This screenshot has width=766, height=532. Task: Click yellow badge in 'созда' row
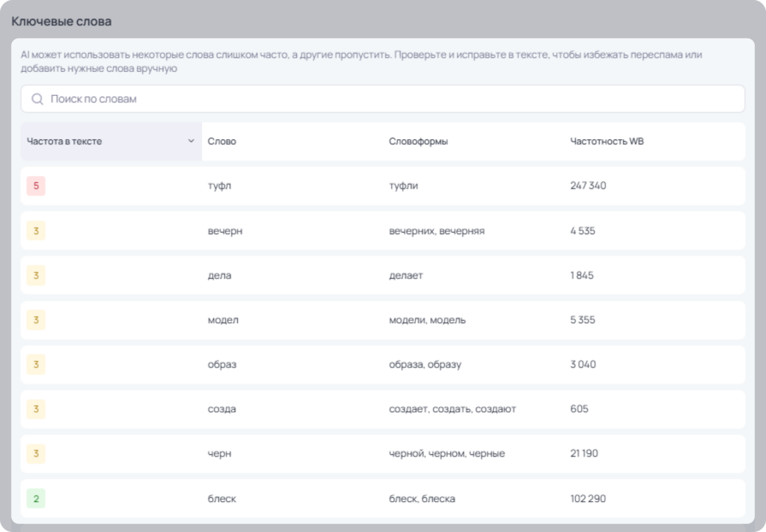coord(36,409)
